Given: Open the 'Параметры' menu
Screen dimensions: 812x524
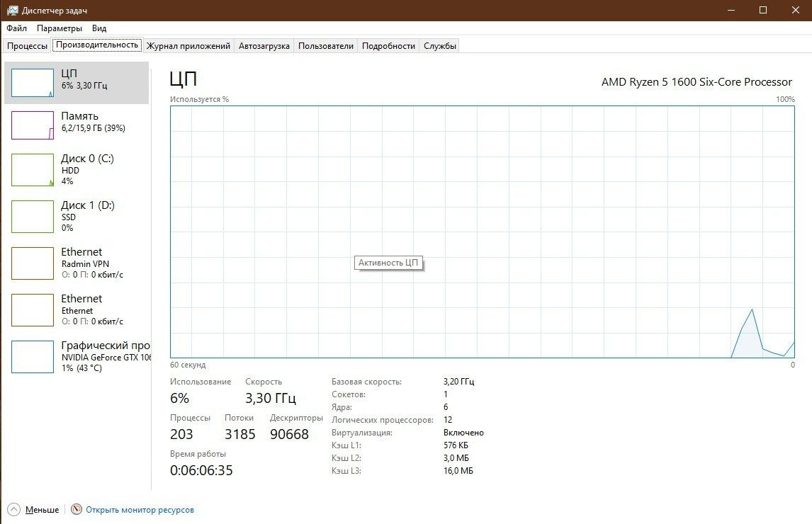Looking at the screenshot, I should pyautogui.click(x=60, y=28).
